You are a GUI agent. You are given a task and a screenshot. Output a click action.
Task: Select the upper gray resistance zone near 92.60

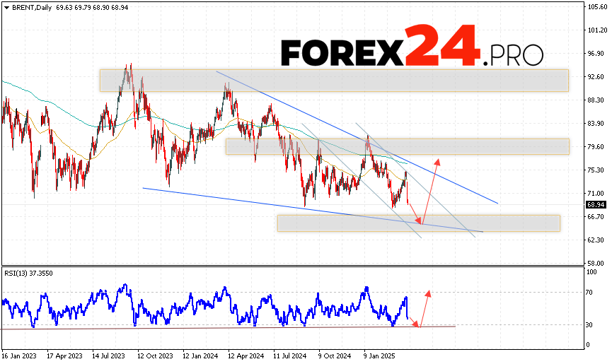[334, 80]
